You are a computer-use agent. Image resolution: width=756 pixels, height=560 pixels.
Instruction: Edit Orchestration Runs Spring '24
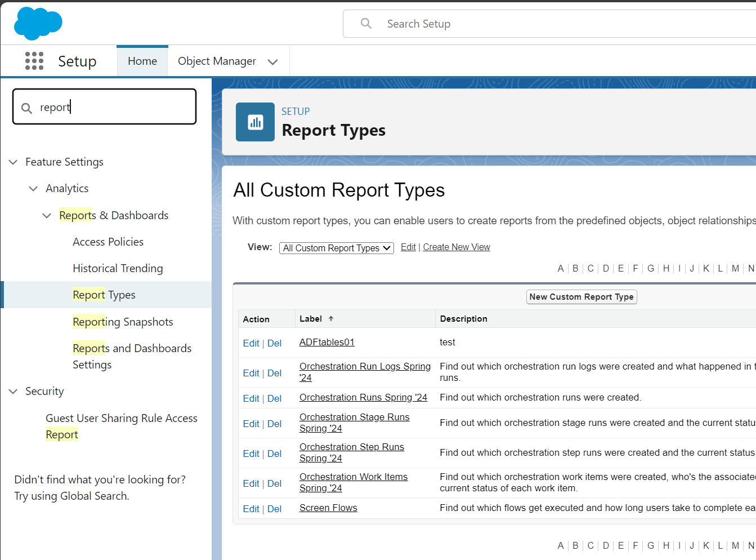251,398
